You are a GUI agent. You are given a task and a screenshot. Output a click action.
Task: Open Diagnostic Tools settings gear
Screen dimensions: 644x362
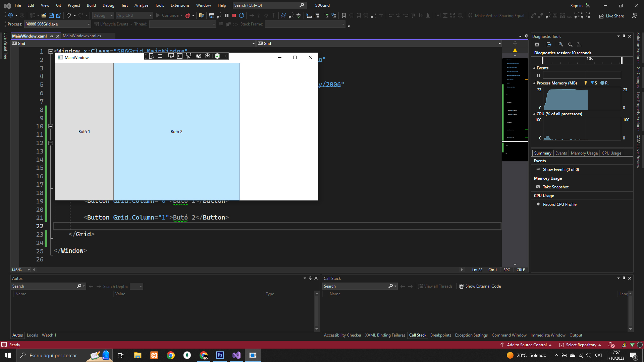pyautogui.click(x=537, y=45)
